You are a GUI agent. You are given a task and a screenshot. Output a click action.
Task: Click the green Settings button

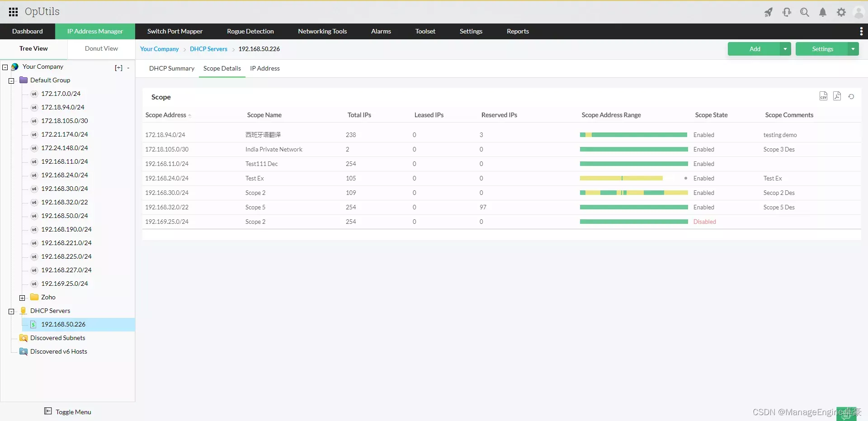822,49
